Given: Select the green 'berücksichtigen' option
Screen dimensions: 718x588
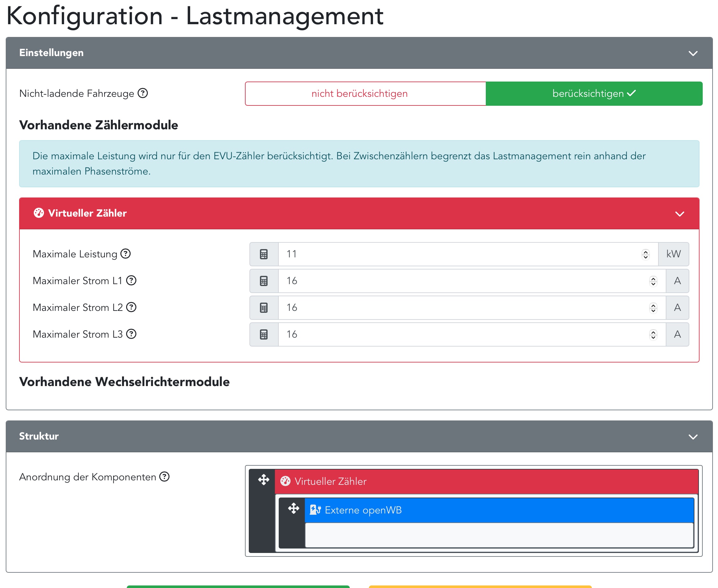Looking at the screenshot, I should [x=593, y=93].
